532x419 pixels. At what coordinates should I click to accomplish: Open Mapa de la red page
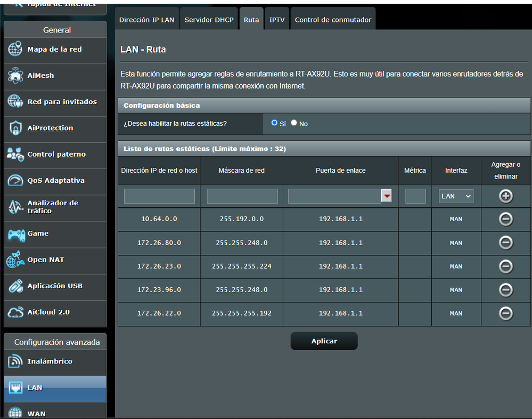tap(54, 50)
